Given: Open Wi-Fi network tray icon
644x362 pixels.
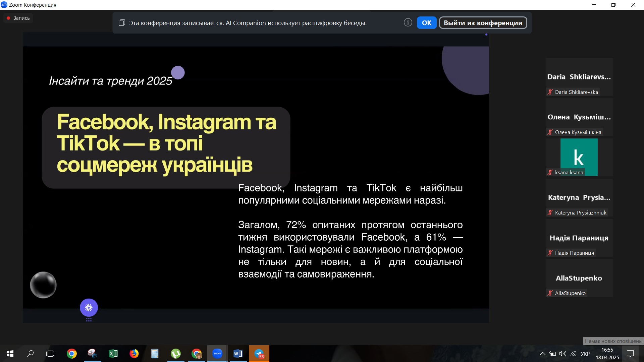Looking at the screenshot, I should (574, 354).
